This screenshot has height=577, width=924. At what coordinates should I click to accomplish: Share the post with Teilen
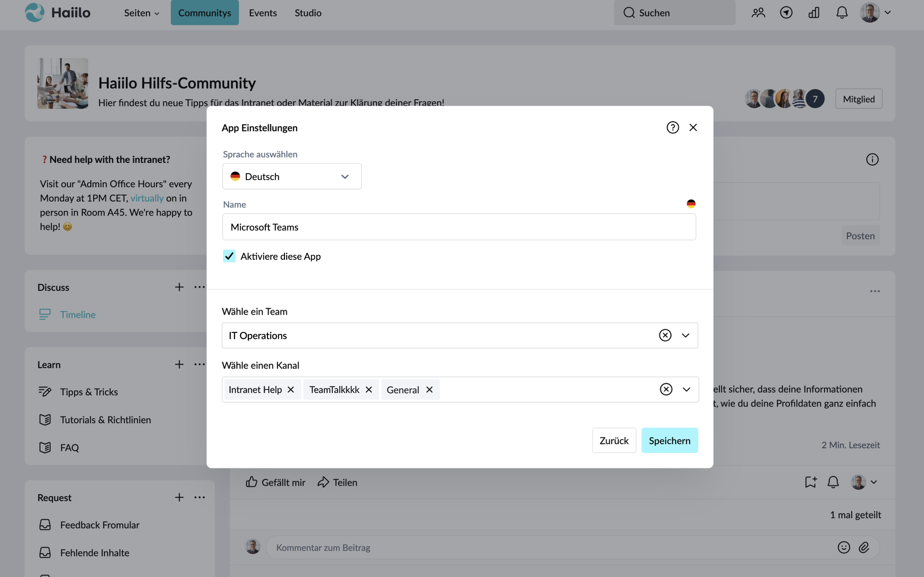tap(337, 482)
